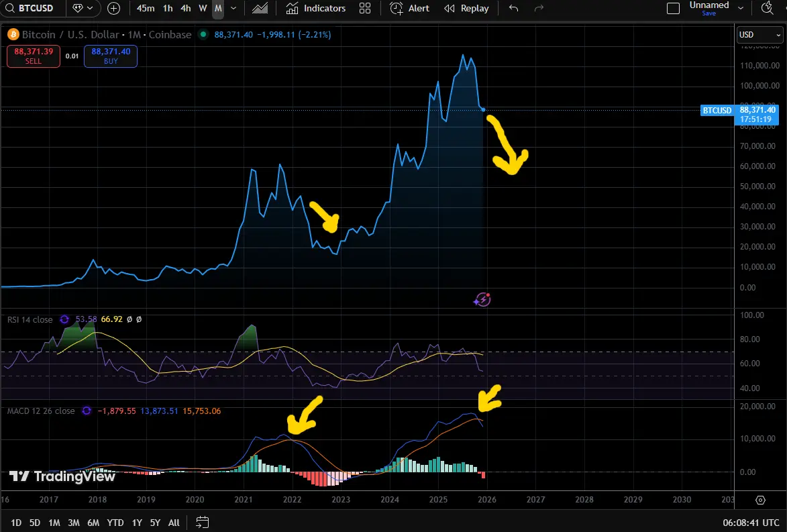
Task: Click the undo arrow
Action: click(513, 8)
